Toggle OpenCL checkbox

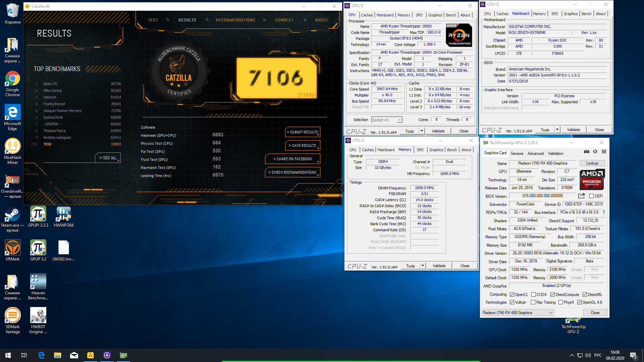pyautogui.click(x=512, y=295)
